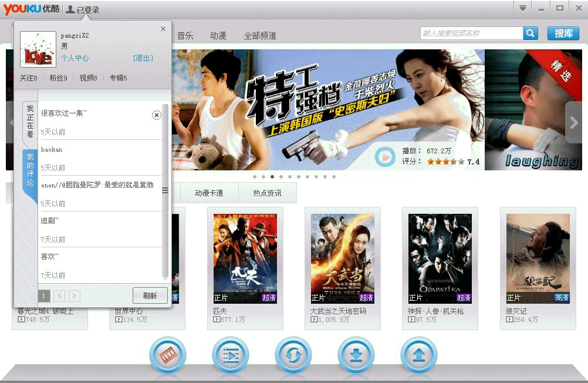
Task: Select the 动漫卡通 tab
Action: 209,193
